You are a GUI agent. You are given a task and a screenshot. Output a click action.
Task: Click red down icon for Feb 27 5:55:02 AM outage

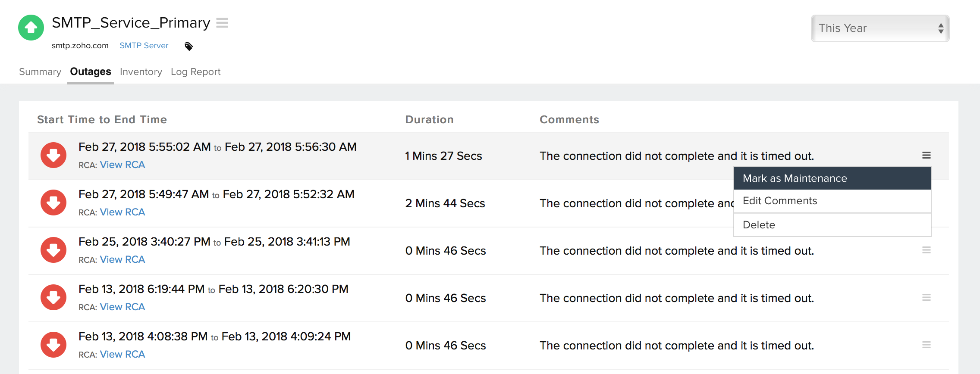click(53, 155)
